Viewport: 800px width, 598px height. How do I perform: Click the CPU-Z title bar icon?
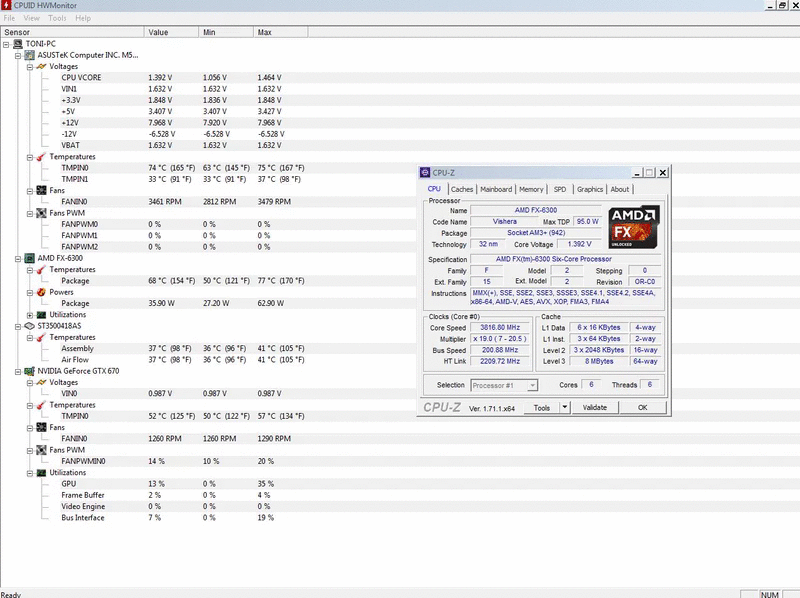click(425, 172)
